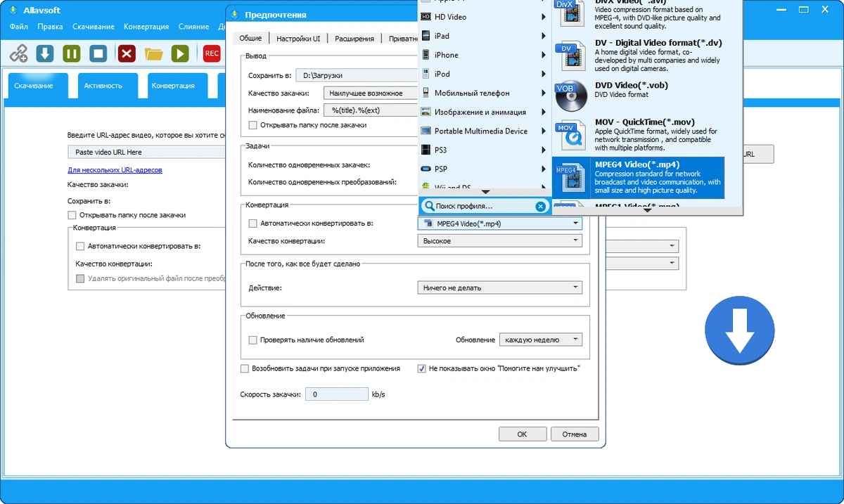Toggle delete original file checkbox in main window
The height and width of the screenshot is (504, 844).
80,278
